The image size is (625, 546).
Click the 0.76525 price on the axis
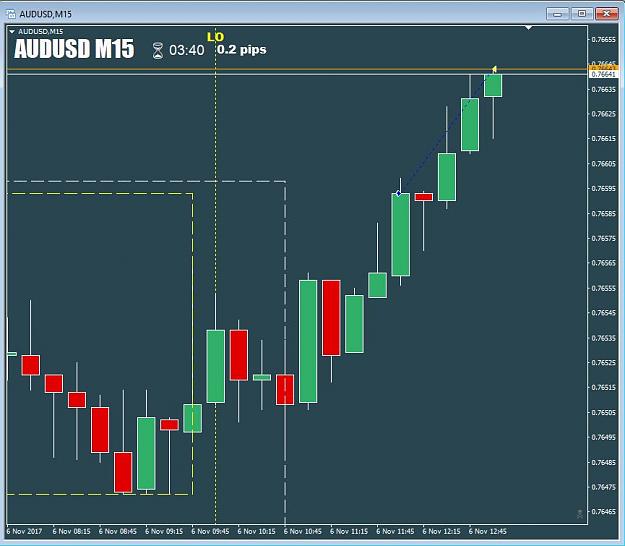point(603,363)
